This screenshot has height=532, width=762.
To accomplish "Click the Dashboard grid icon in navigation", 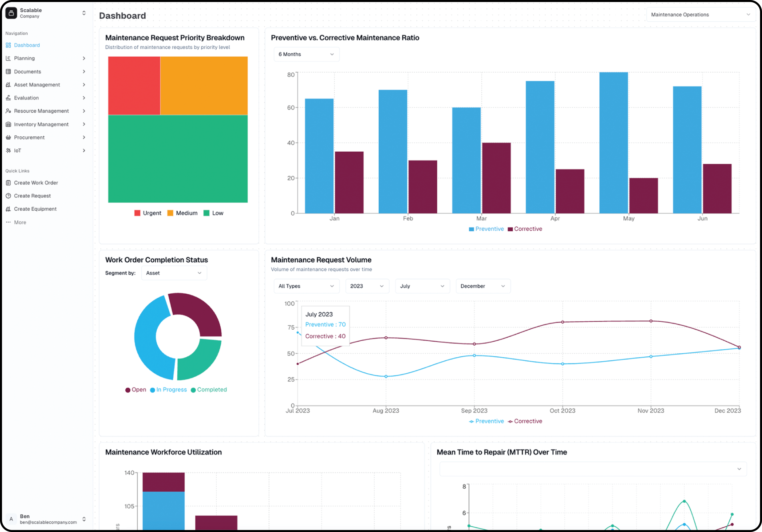I will tap(8, 45).
